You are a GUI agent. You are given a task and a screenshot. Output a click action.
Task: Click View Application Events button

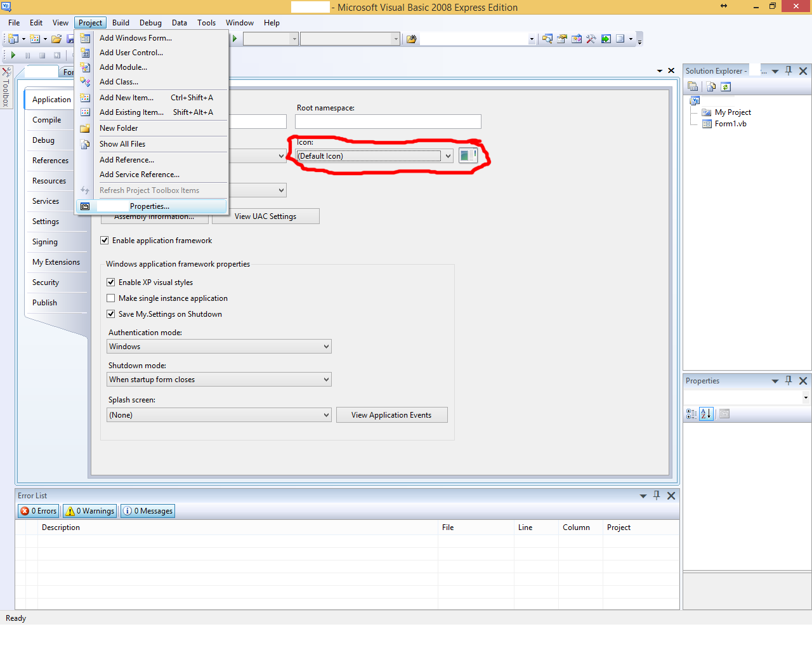(x=391, y=415)
